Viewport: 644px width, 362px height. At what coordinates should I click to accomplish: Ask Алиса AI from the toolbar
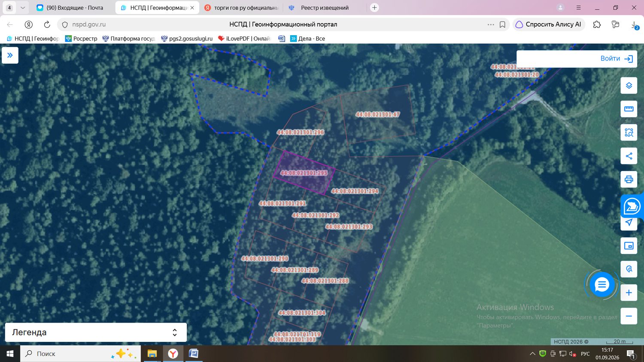[x=548, y=24]
